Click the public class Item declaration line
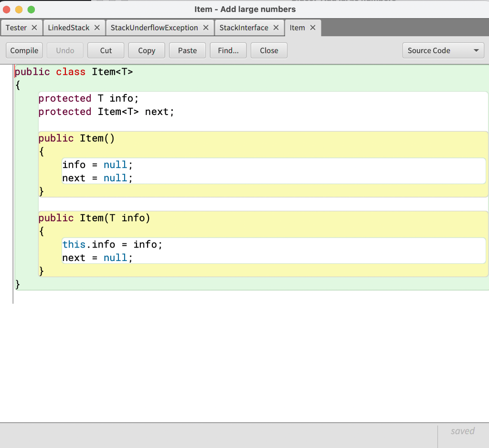This screenshot has width=489, height=448. coord(73,72)
